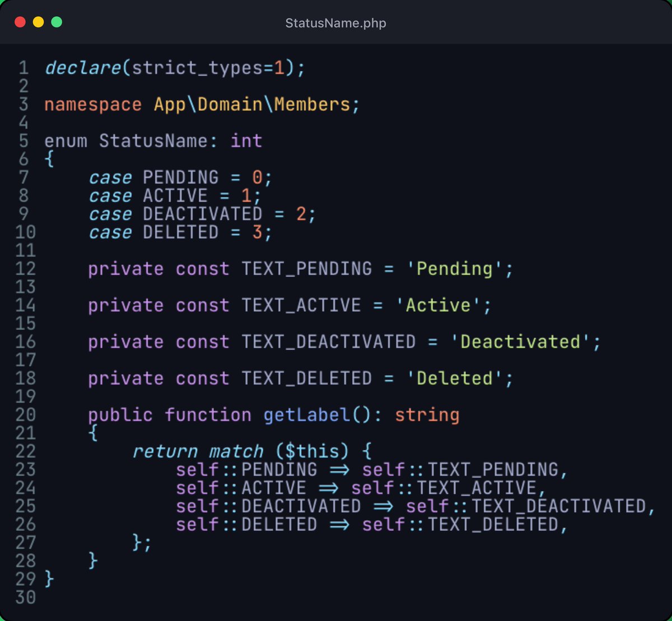Viewport: 672px width, 621px height.
Task: Click the string 'Pending' on line 12
Action: [x=455, y=269]
